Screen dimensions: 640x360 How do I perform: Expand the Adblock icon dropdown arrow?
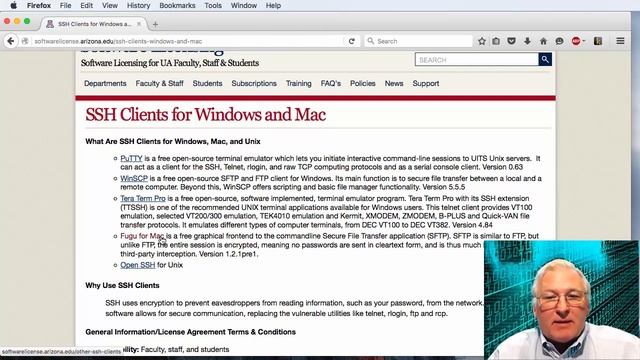click(x=584, y=41)
